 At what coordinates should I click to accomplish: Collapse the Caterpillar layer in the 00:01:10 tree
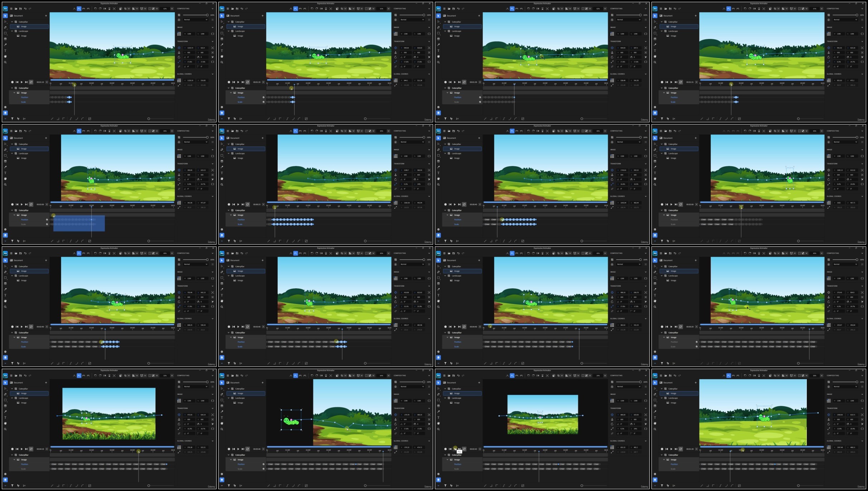(12, 22)
